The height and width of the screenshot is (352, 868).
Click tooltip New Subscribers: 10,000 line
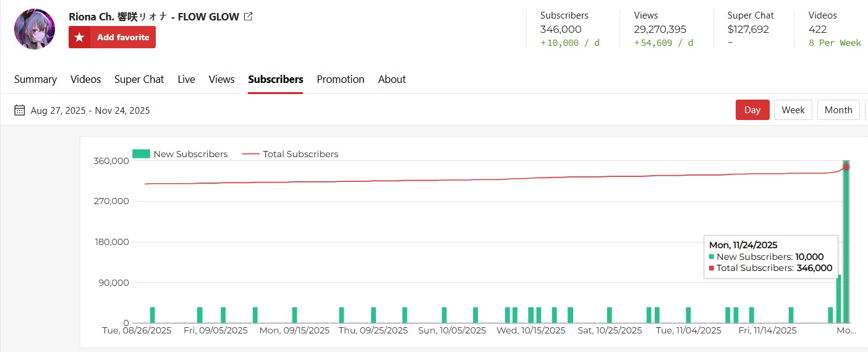tap(767, 257)
